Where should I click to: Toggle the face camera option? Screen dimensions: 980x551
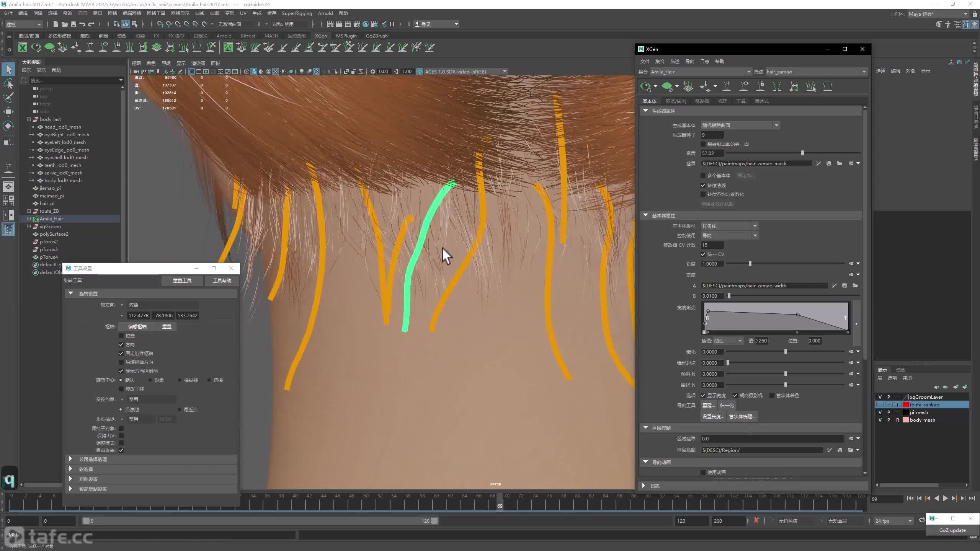[735, 395]
